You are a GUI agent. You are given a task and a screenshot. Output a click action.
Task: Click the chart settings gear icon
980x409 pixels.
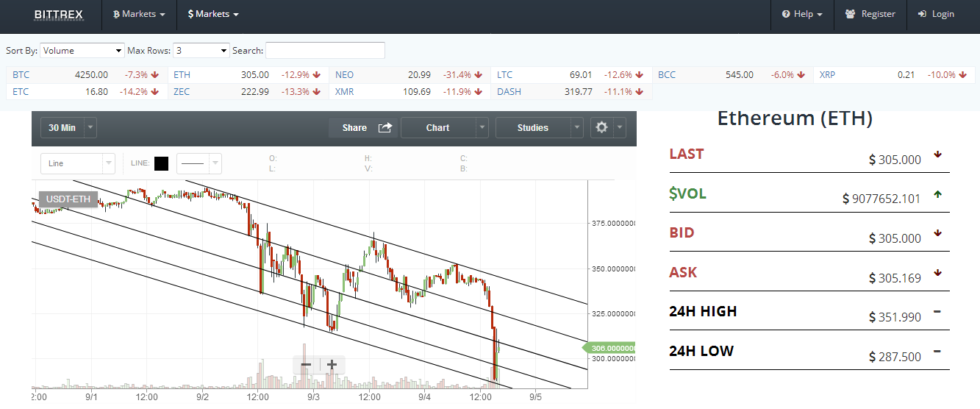(x=602, y=127)
